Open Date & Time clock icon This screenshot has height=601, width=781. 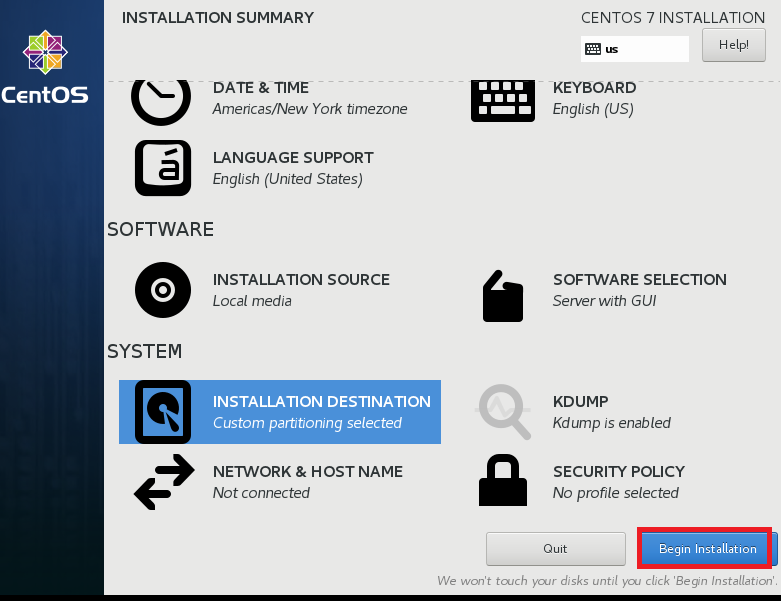pyautogui.click(x=161, y=101)
